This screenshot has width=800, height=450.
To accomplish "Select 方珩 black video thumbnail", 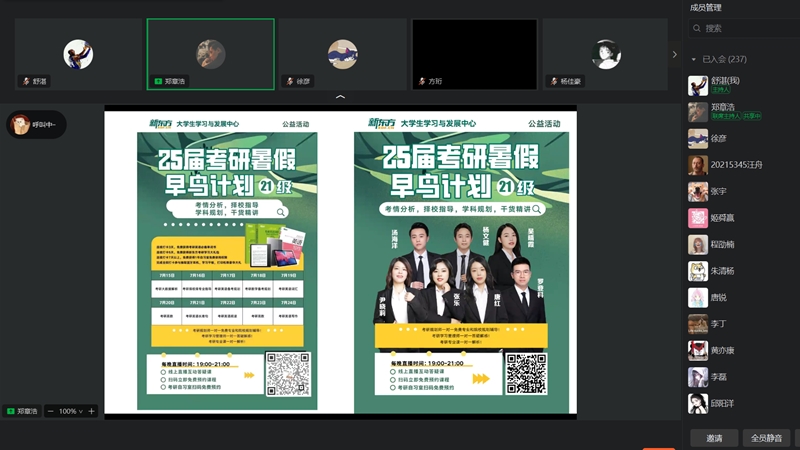I will 474,54.
